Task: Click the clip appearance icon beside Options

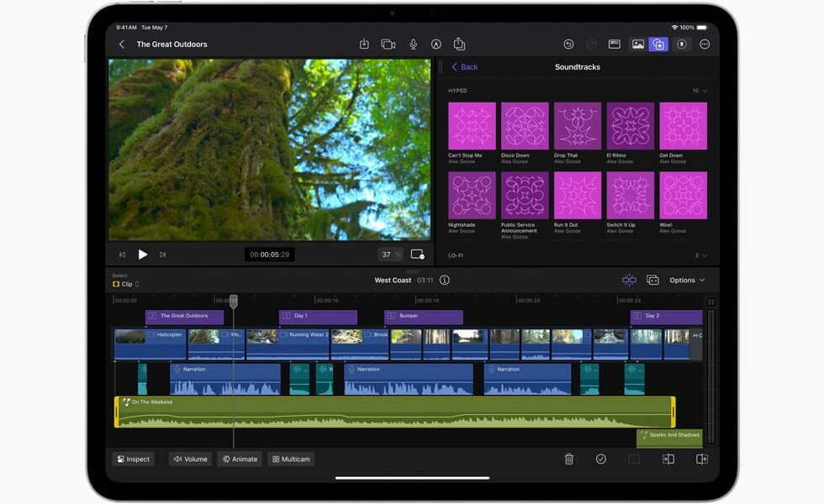Action: (652, 281)
